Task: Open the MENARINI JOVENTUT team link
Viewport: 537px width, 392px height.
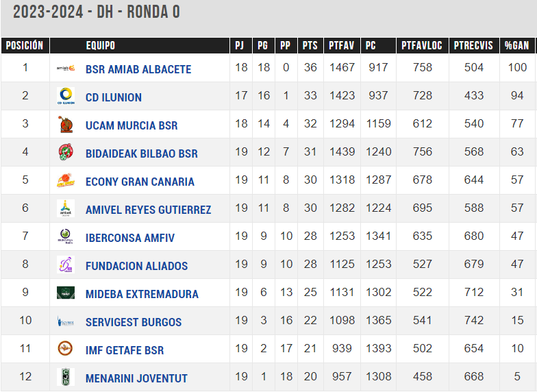Action: [136, 378]
